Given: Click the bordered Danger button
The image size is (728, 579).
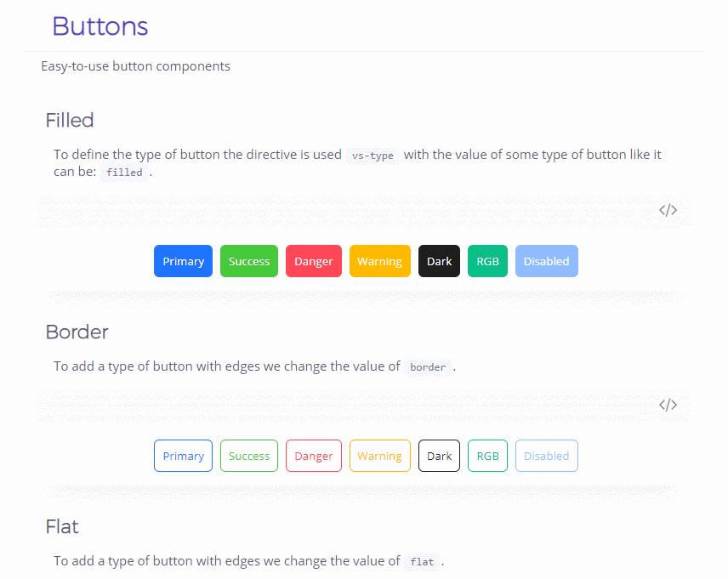Looking at the screenshot, I should coord(313,456).
